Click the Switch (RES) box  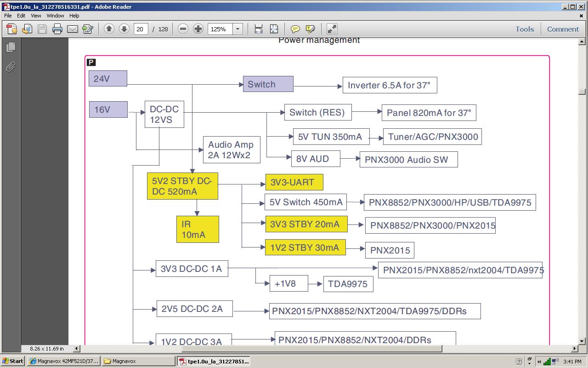pyautogui.click(x=318, y=112)
